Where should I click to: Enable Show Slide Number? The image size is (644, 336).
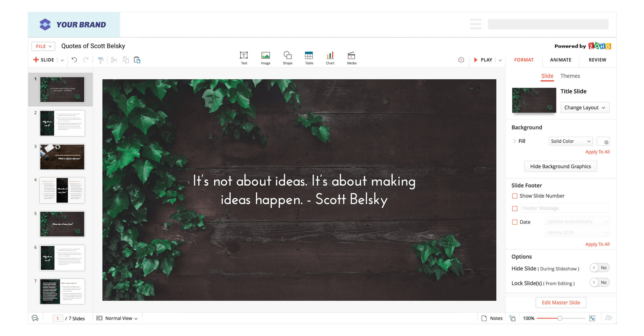pos(515,196)
